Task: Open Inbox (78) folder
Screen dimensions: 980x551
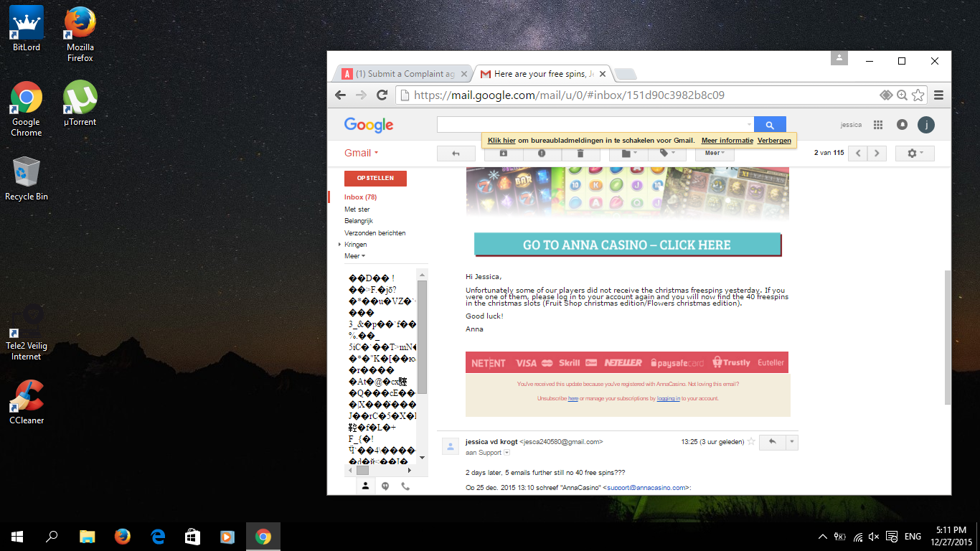Action: [361, 197]
